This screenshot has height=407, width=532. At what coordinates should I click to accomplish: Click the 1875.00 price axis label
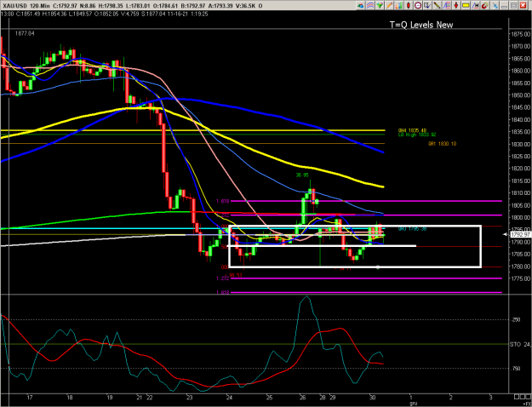pyautogui.click(x=520, y=34)
